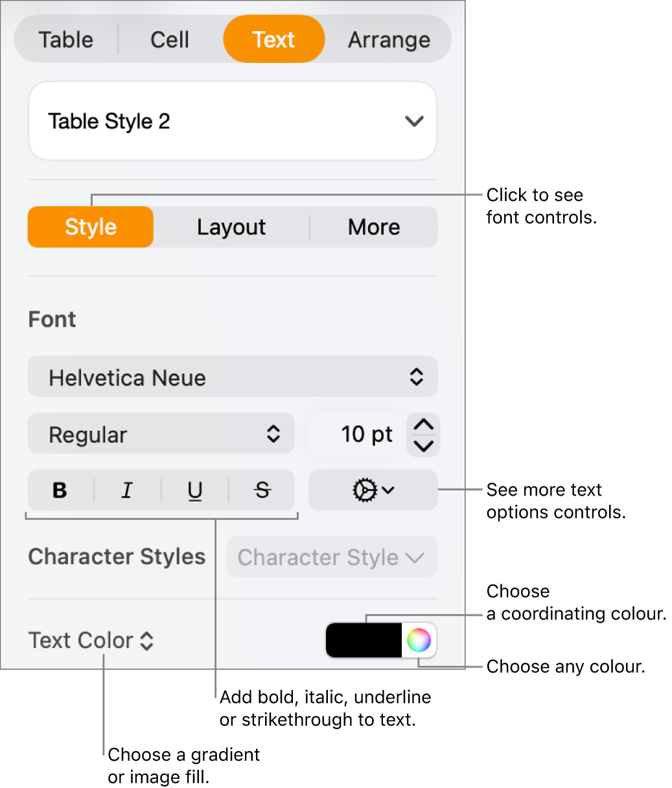Toggle underline formatting off
The image size is (672, 788).
tap(194, 491)
